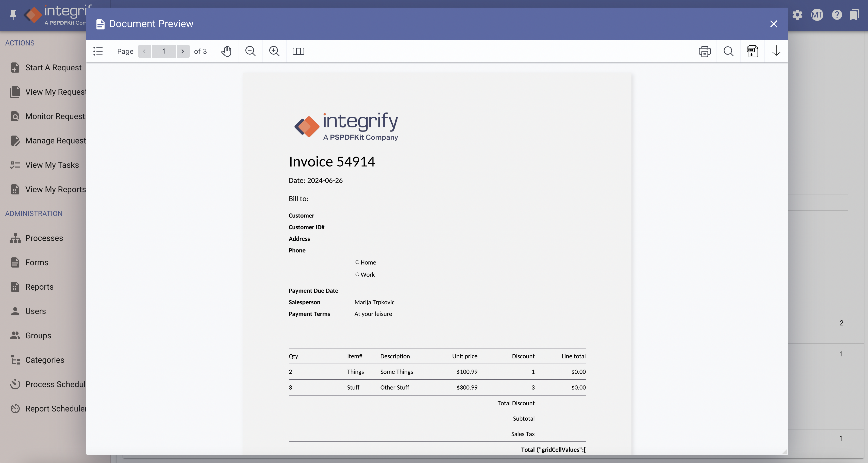
Task: Go to next page arrow
Action: pyautogui.click(x=183, y=51)
